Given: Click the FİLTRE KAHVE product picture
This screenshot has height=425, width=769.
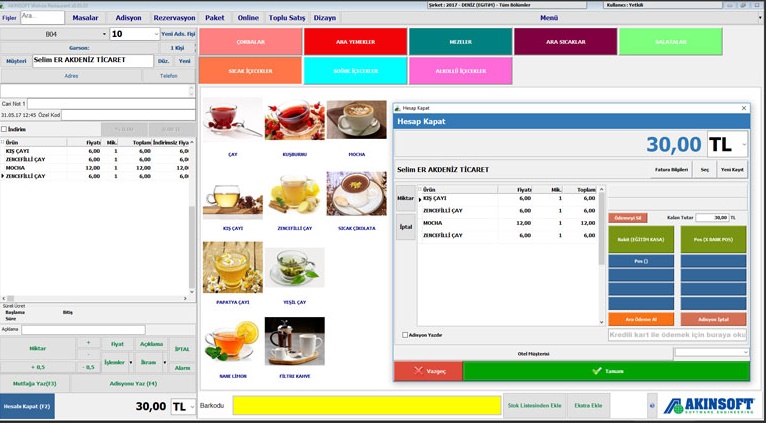Looking at the screenshot, I should click(x=294, y=341).
